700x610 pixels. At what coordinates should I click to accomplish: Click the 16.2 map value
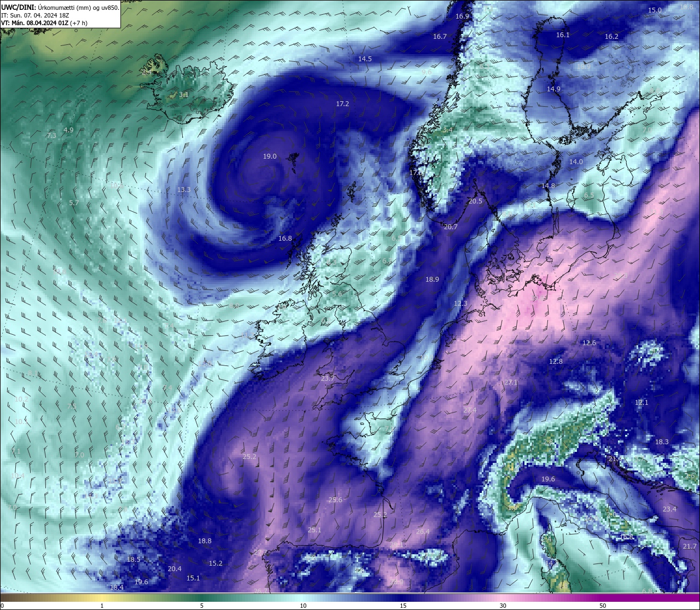click(x=611, y=37)
